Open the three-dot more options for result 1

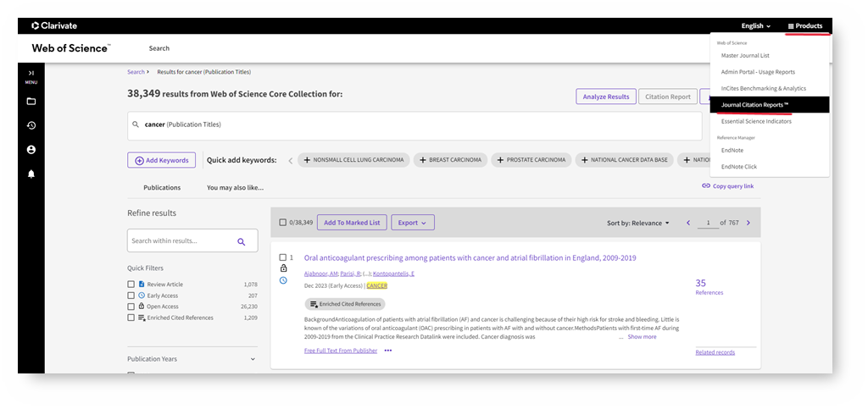(388, 351)
